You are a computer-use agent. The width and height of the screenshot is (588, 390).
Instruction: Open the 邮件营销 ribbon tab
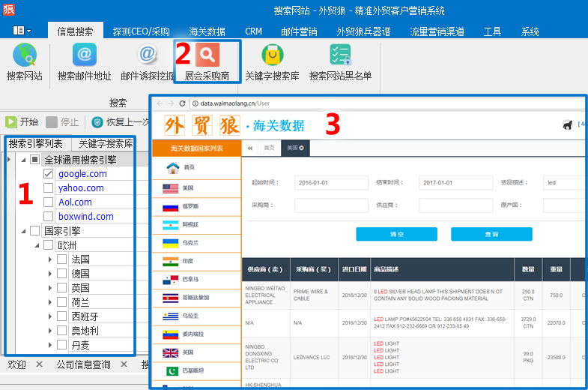(x=299, y=31)
